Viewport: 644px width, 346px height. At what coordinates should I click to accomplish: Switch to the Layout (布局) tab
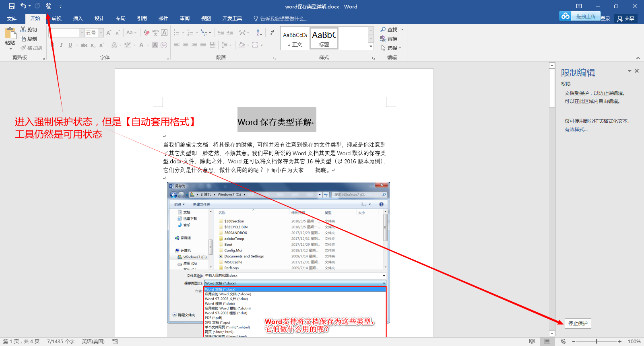tap(120, 19)
